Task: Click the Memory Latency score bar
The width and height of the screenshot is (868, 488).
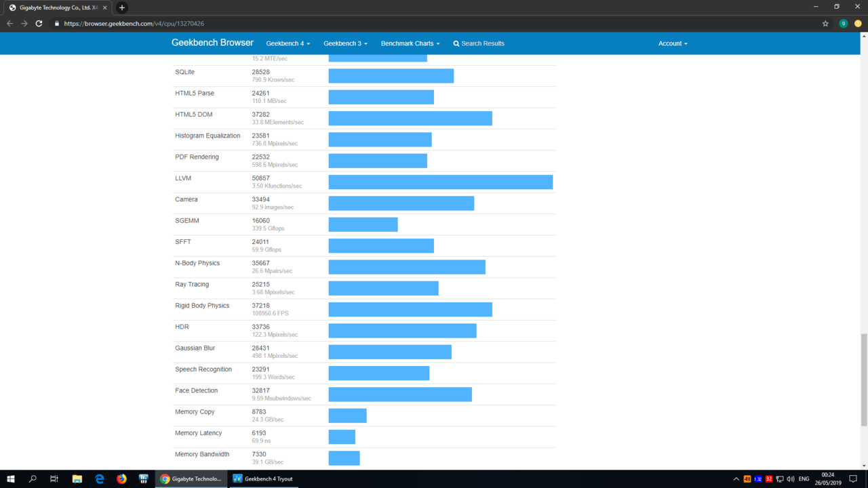Action: pyautogui.click(x=342, y=436)
